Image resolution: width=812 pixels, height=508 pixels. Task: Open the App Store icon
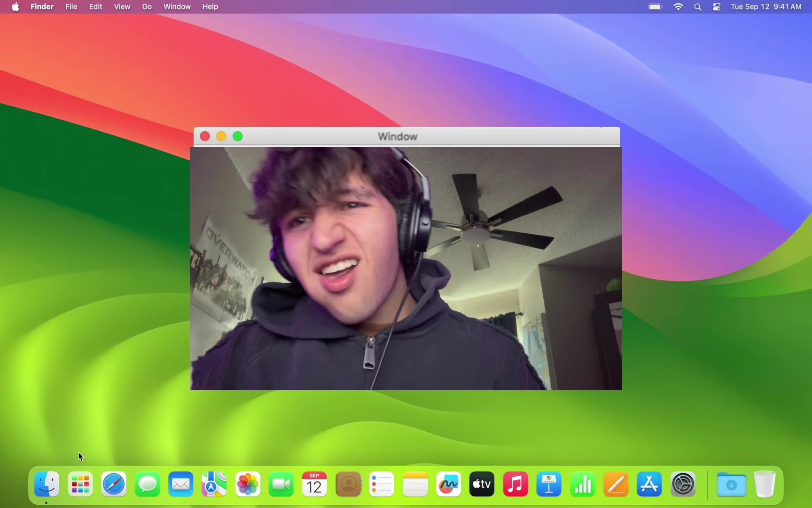650,484
